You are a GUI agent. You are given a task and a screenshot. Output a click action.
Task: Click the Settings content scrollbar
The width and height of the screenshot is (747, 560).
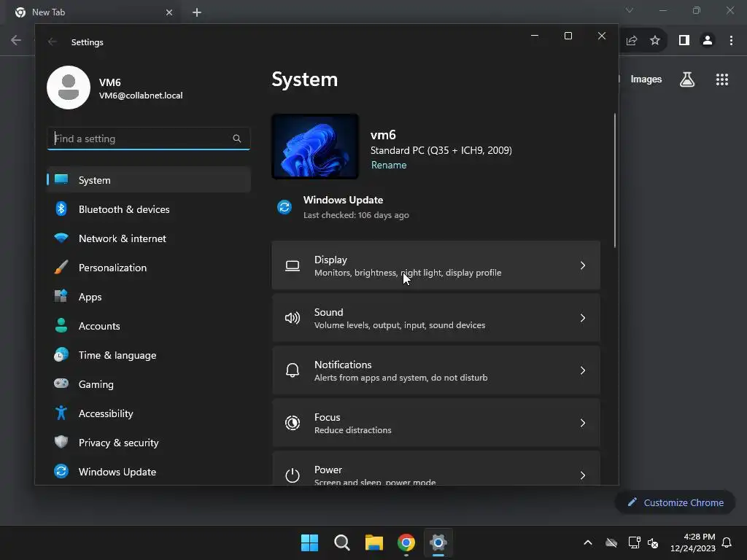[614, 181]
